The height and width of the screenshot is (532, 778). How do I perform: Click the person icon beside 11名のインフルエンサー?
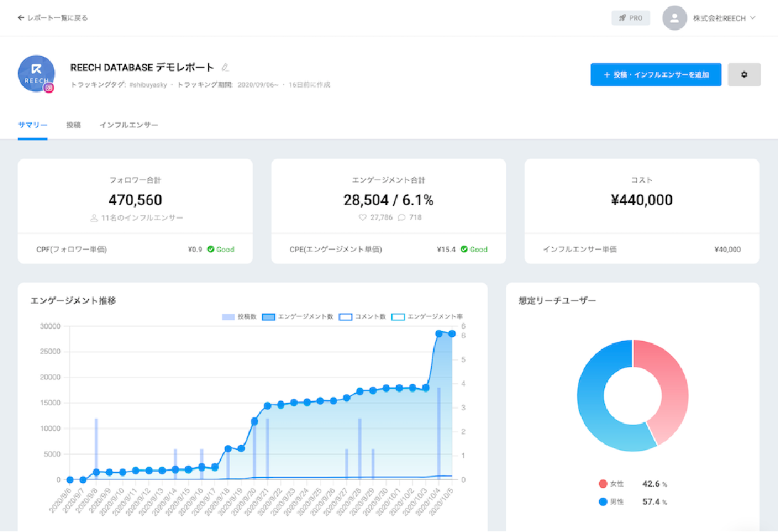click(94, 218)
